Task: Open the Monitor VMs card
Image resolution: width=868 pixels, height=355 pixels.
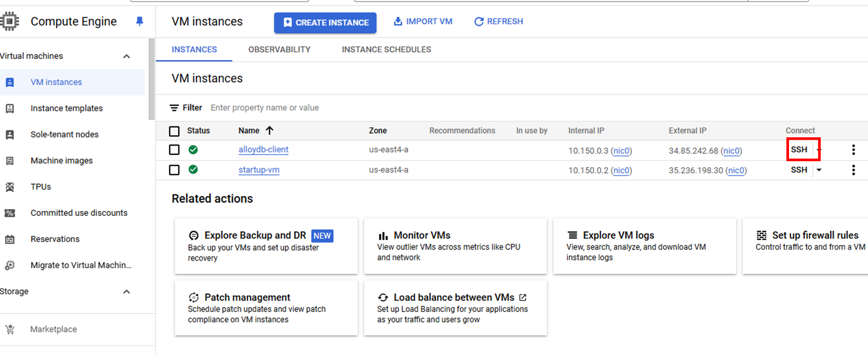Action: click(455, 246)
